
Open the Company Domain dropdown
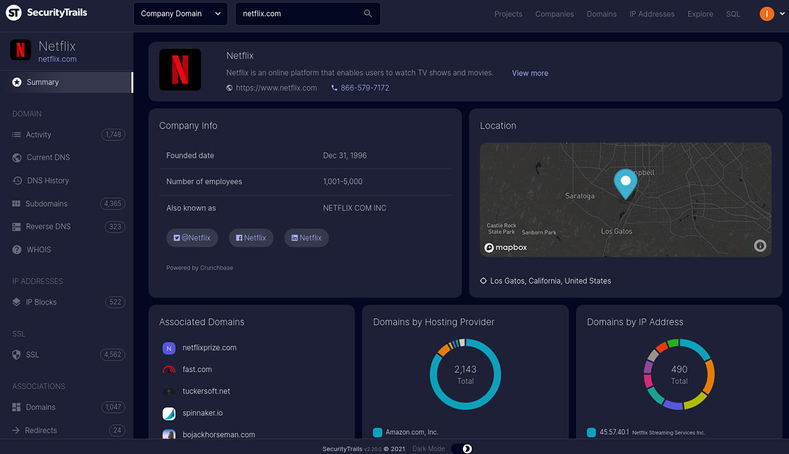click(x=180, y=14)
